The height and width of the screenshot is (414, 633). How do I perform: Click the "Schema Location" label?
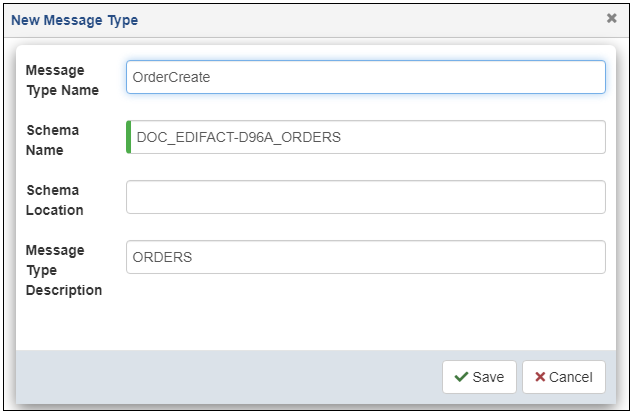tap(54, 200)
